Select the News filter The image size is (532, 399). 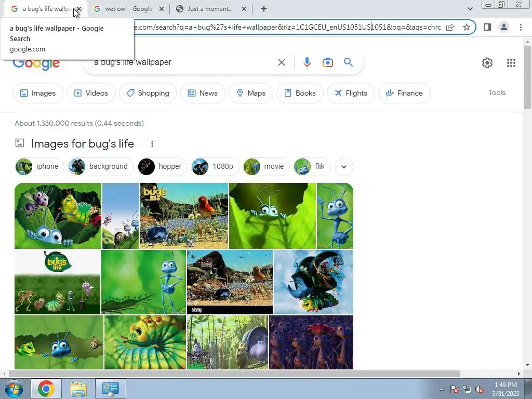click(x=203, y=93)
